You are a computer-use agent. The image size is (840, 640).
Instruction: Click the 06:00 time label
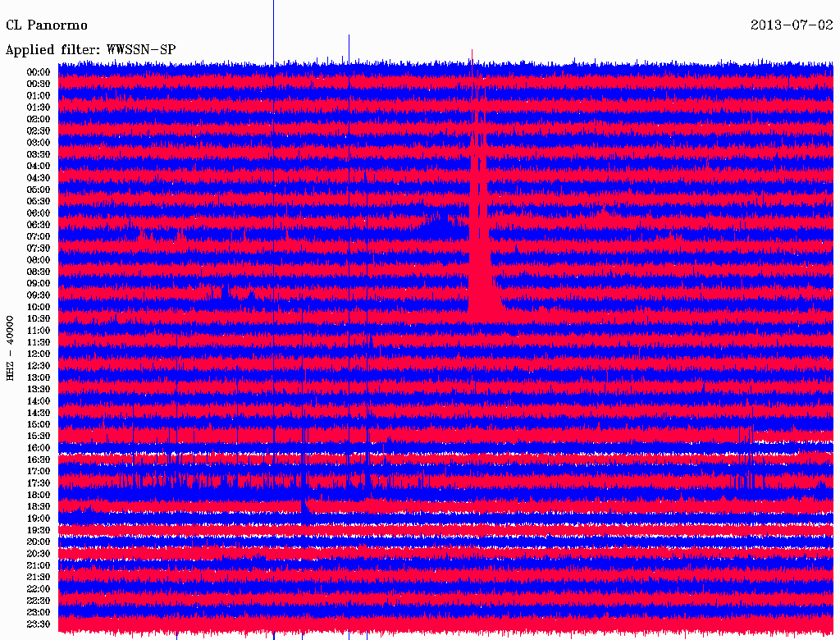(38, 213)
